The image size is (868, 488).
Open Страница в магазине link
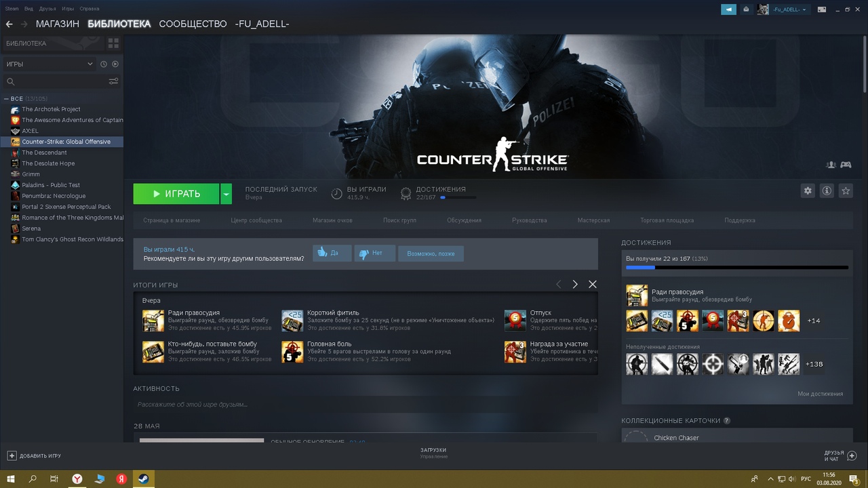point(172,220)
